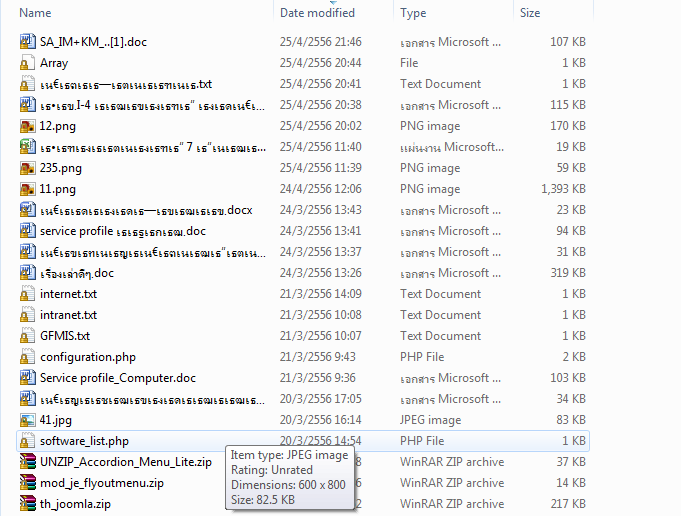The width and height of the screenshot is (681, 516).
Task: Click Word icon of Service profile_Computer.doc
Action: point(27,378)
